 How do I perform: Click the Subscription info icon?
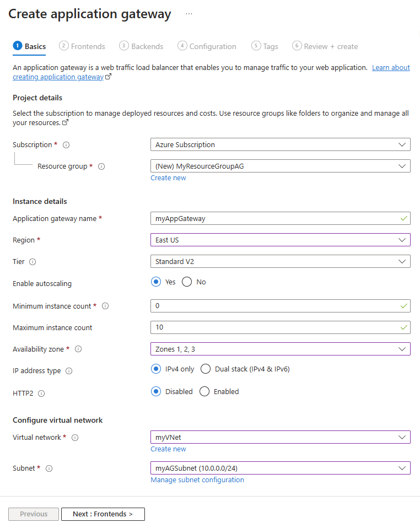coord(66,144)
